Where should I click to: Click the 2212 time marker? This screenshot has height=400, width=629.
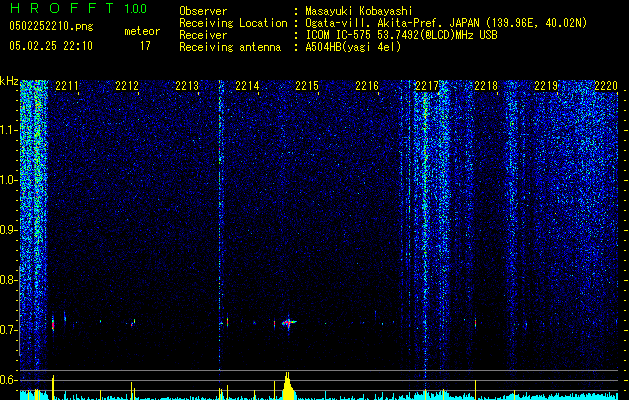pos(127,85)
